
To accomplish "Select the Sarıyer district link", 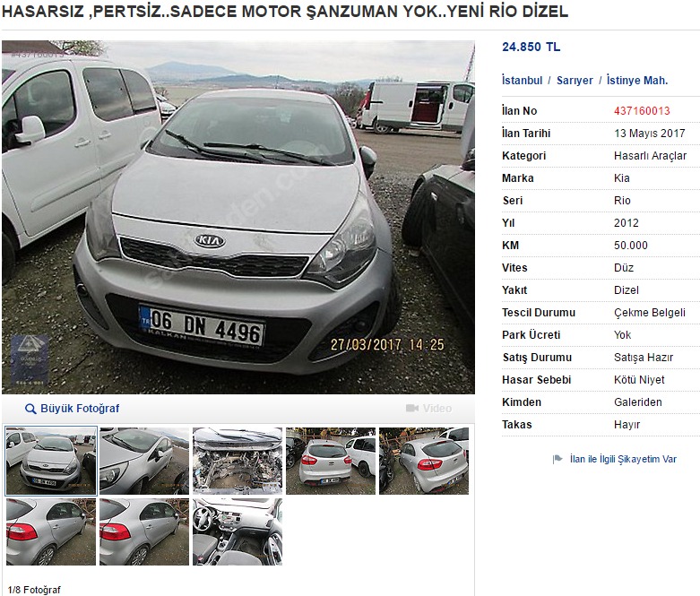I will pos(575,81).
